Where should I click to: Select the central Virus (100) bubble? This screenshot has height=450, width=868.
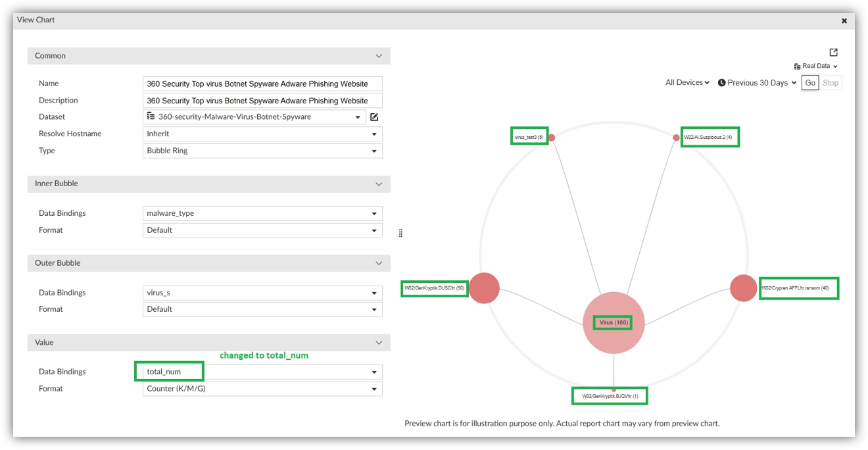point(614,323)
